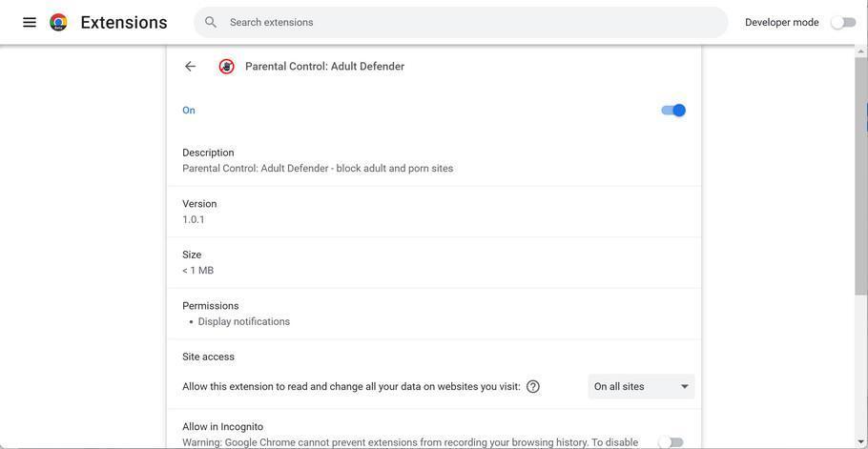Click the Developer mode label
The image size is (868, 449).
point(781,22)
